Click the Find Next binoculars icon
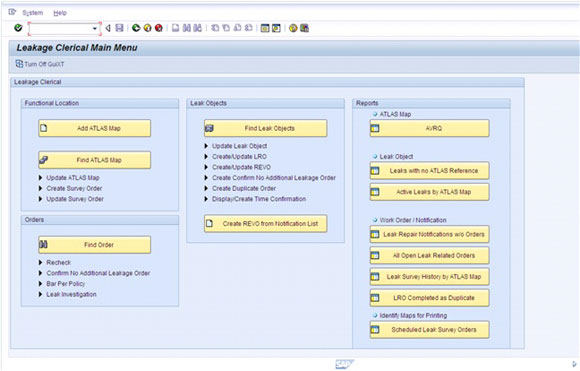580x371 pixels. click(198, 28)
